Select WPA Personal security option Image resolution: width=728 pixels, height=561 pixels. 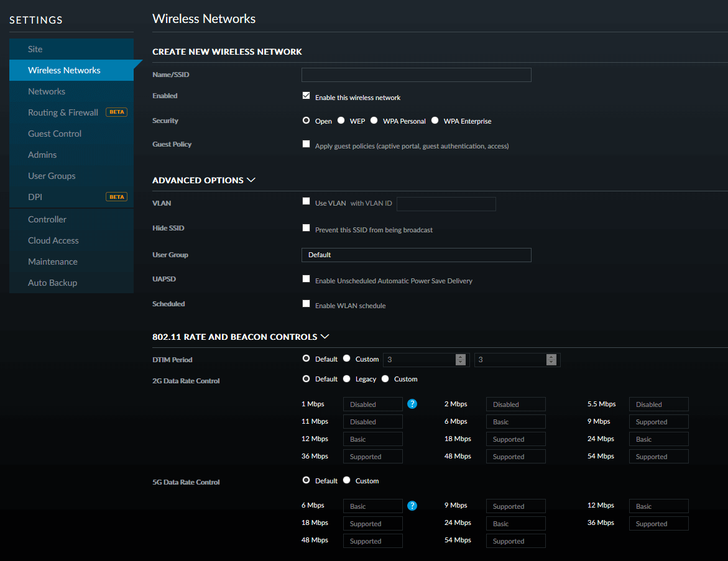point(374,121)
